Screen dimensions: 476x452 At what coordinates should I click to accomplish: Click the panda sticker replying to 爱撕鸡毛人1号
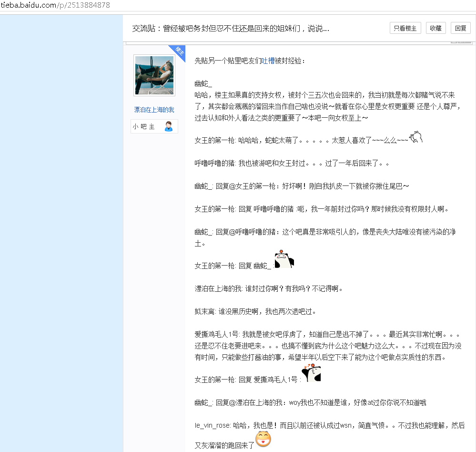pyautogui.click(x=312, y=373)
